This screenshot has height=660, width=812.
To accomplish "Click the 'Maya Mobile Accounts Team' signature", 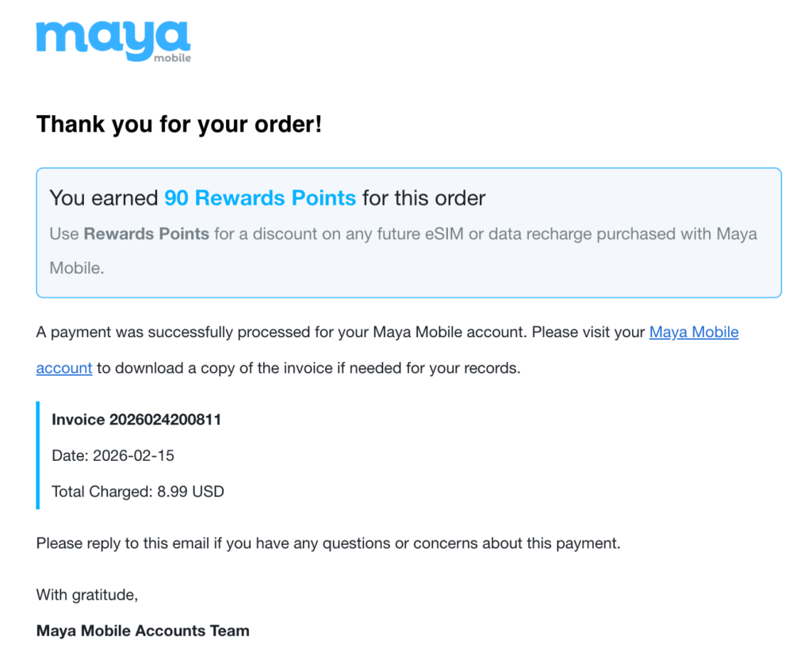I will (143, 631).
